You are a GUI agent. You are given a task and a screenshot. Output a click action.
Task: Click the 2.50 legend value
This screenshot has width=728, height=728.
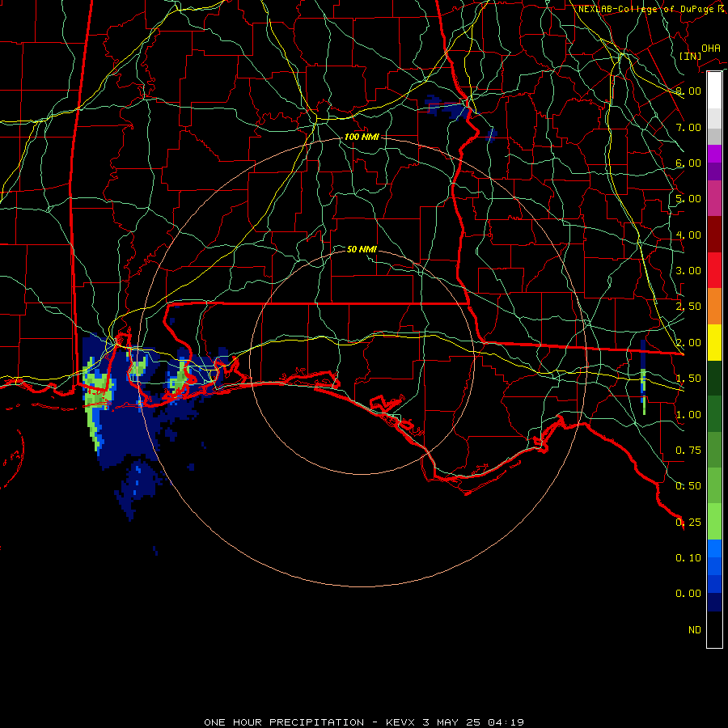(688, 307)
